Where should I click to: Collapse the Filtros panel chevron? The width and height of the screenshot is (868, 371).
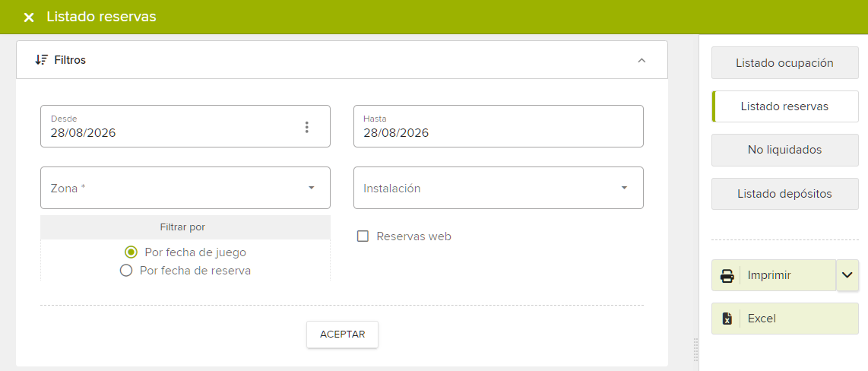click(x=641, y=60)
